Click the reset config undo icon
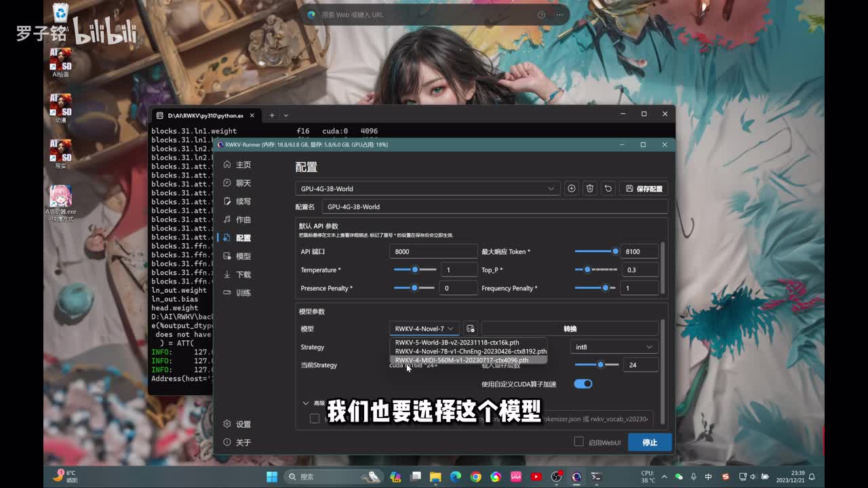 pyautogui.click(x=608, y=188)
